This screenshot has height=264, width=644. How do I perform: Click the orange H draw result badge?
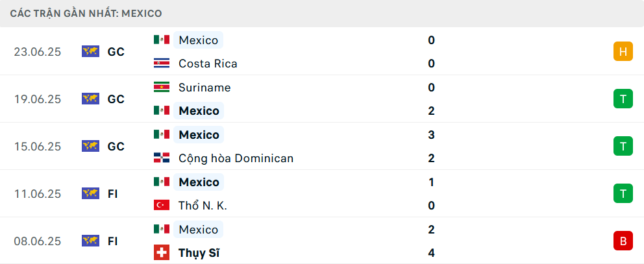[x=623, y=52]
